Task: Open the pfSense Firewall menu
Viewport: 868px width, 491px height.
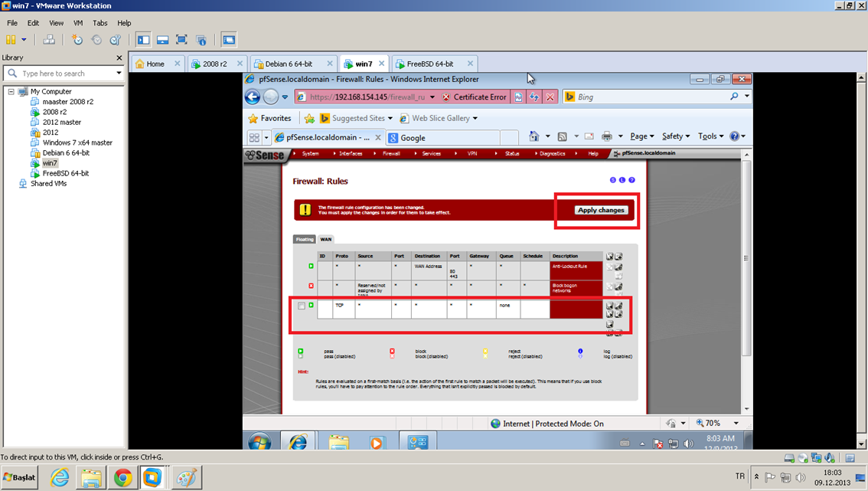Action: [x=391, y=153]
